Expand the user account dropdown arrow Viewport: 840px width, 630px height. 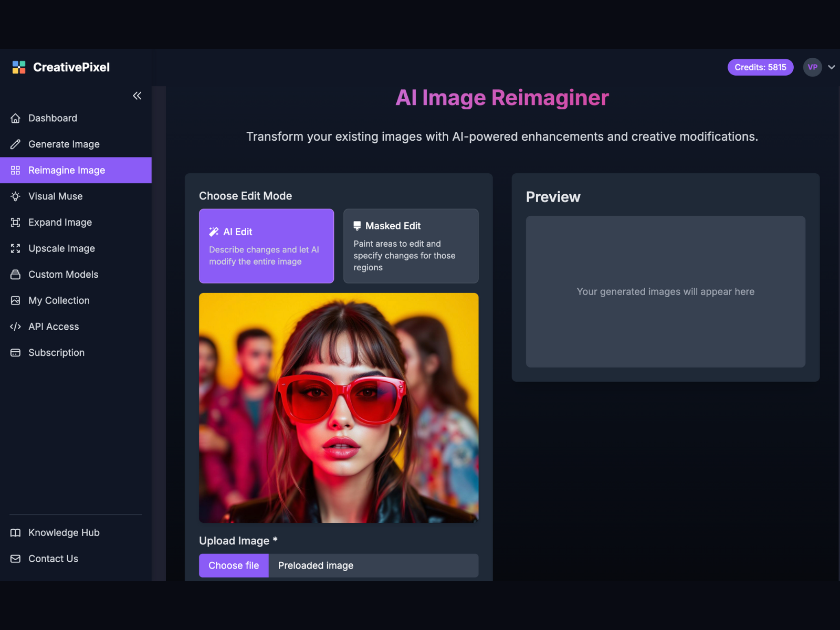(832, 67)
